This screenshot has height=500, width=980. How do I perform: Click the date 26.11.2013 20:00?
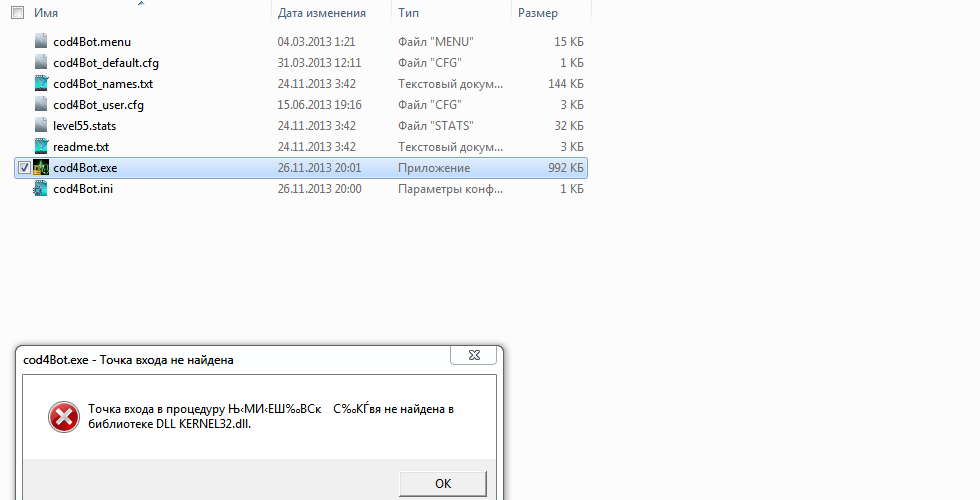tap(319, 189)
